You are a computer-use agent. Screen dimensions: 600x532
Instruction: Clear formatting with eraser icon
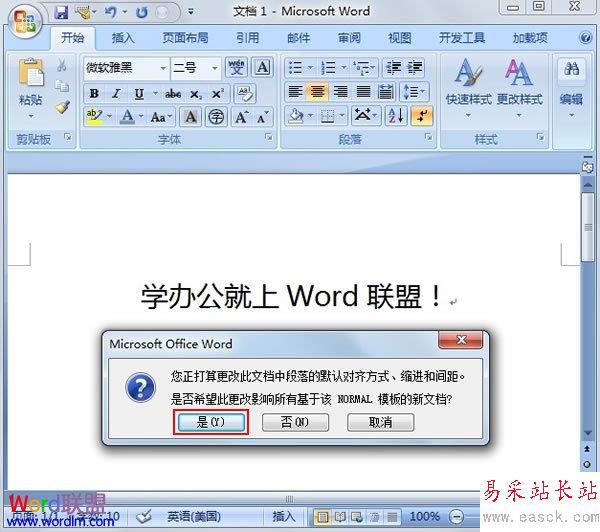[245, 94]
